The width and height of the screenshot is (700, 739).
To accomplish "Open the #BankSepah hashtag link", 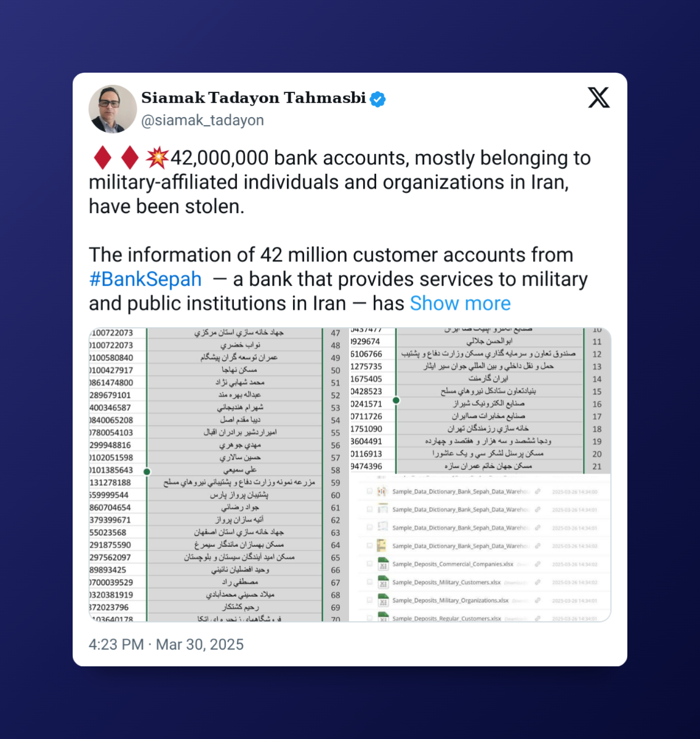I will click(x=145, y=279).
